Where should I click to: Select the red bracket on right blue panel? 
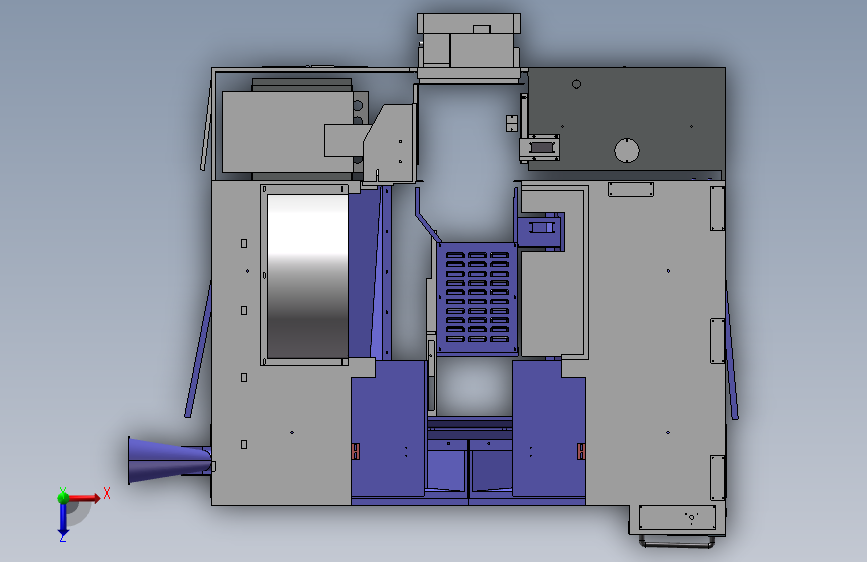point(581,451)
